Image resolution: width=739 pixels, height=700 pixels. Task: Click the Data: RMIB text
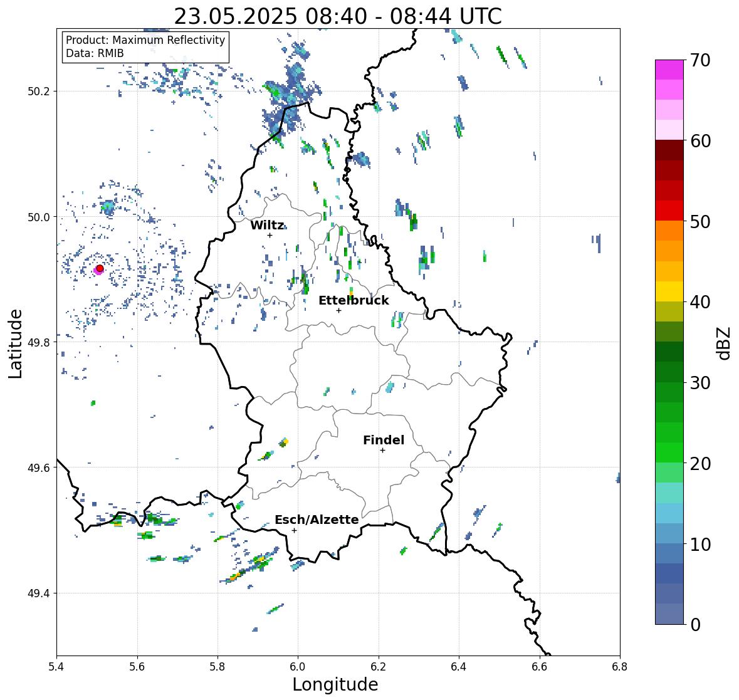95,53
